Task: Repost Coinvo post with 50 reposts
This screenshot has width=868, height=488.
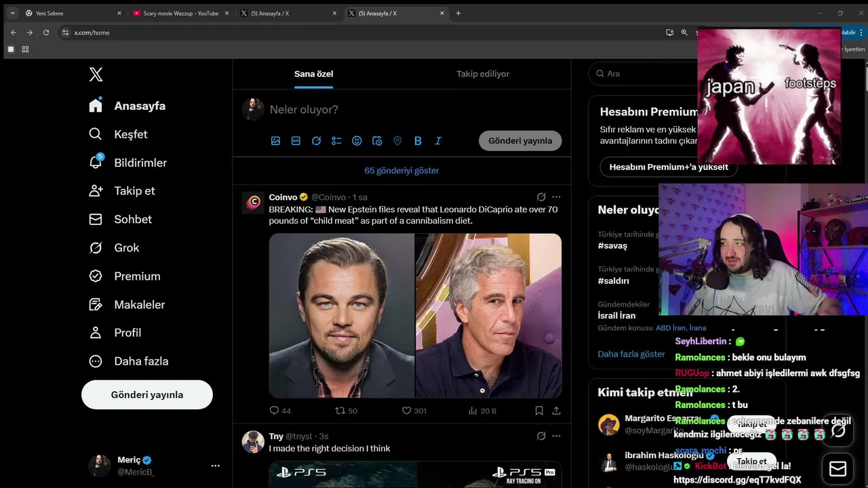Action: pos(347,411)
